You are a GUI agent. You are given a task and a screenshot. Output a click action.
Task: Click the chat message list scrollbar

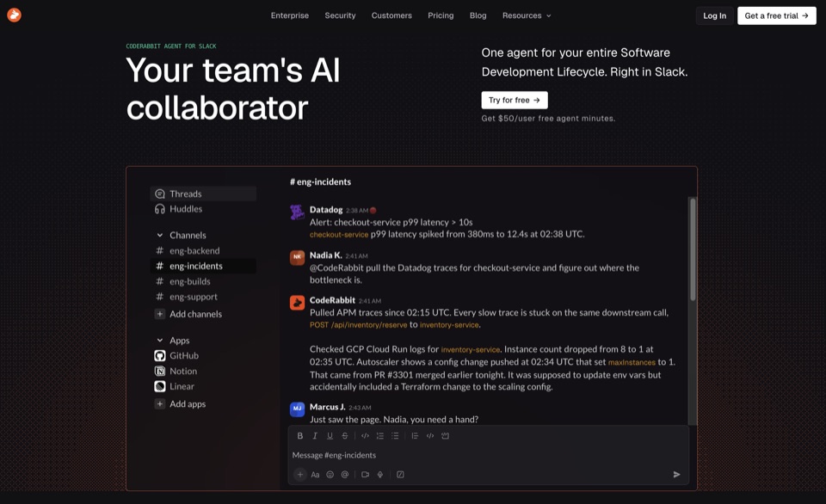[x=693, y=249]
